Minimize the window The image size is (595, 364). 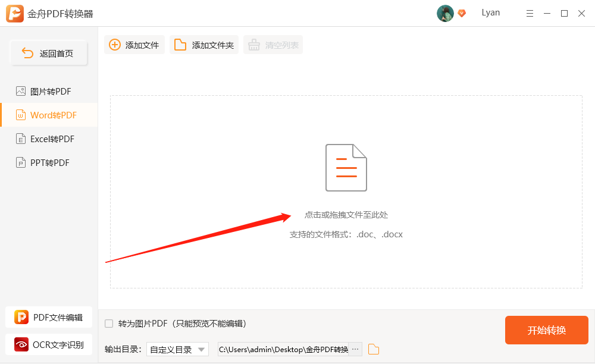click(547, 14)
